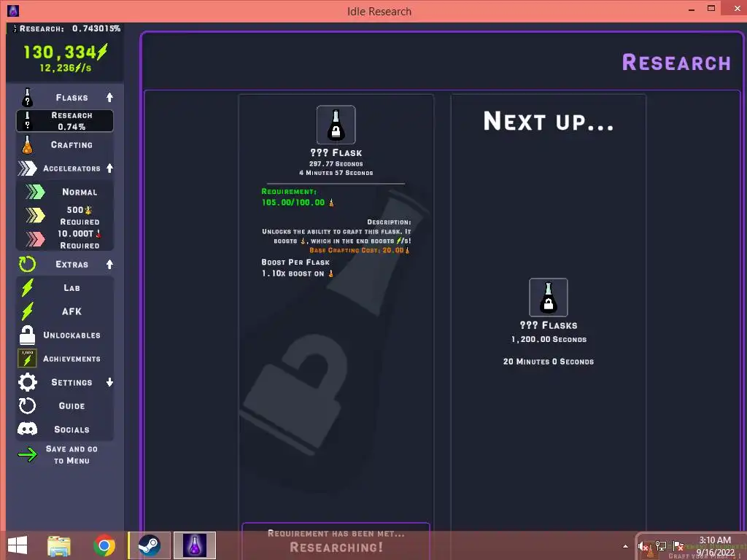This screenshot has height=560, width=747.
Task: Click the green Save and go arrow icon
Action: point(27,455)
